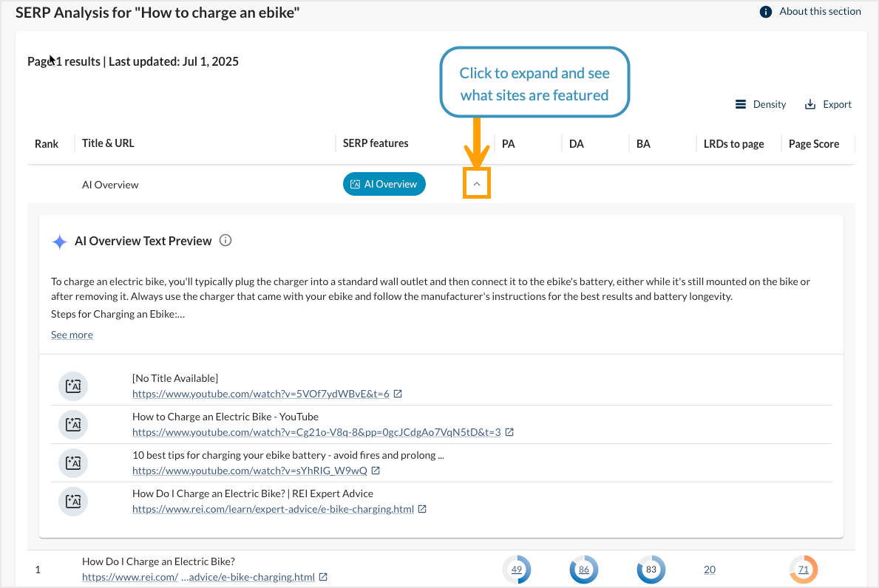Click AI icon beside How to Charge an Electric Bike

coord(73,424)
